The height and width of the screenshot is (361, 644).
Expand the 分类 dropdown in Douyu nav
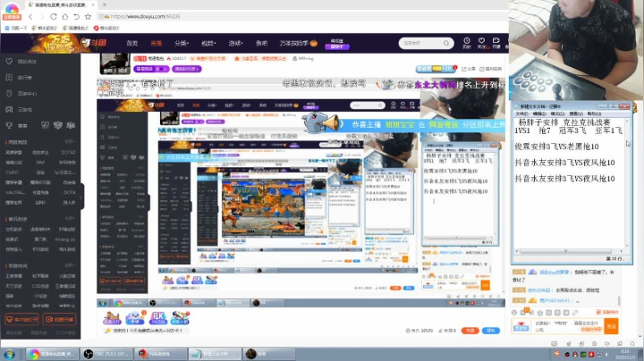point(181,43)
